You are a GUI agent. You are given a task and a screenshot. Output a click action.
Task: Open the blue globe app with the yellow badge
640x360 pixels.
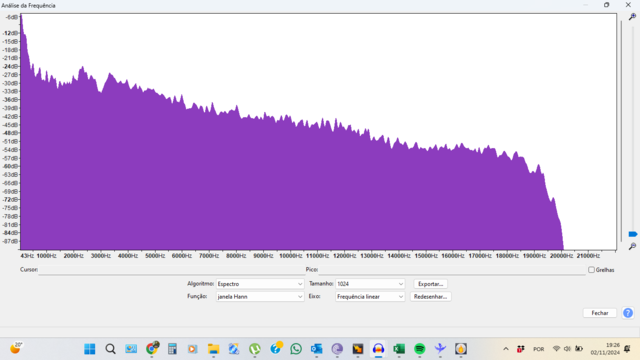(276, 348)
